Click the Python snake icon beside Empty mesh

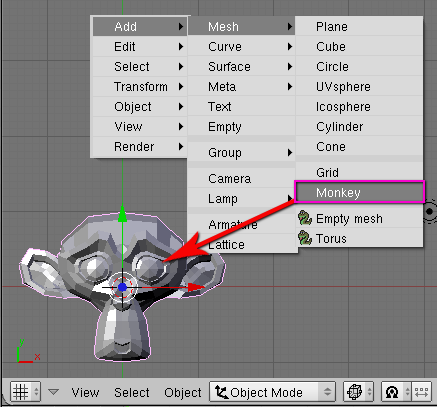[305, 218]
